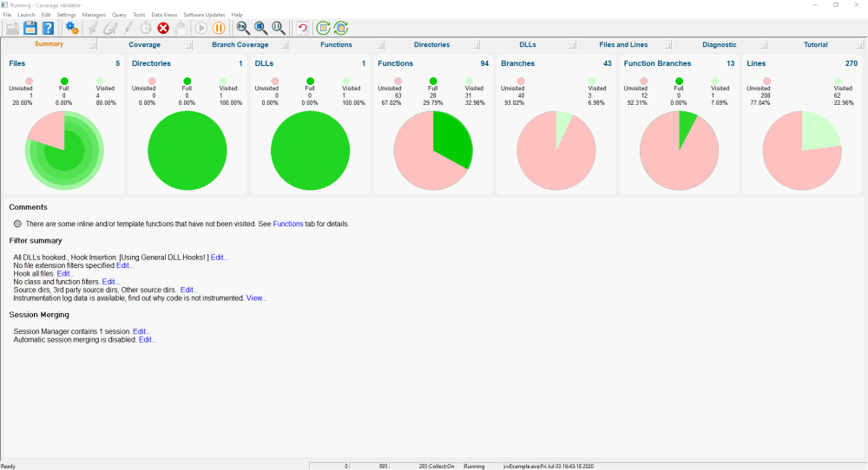868x470 pixels.
Task: Click the first magnifier find icon
Action: click(243, 29)
